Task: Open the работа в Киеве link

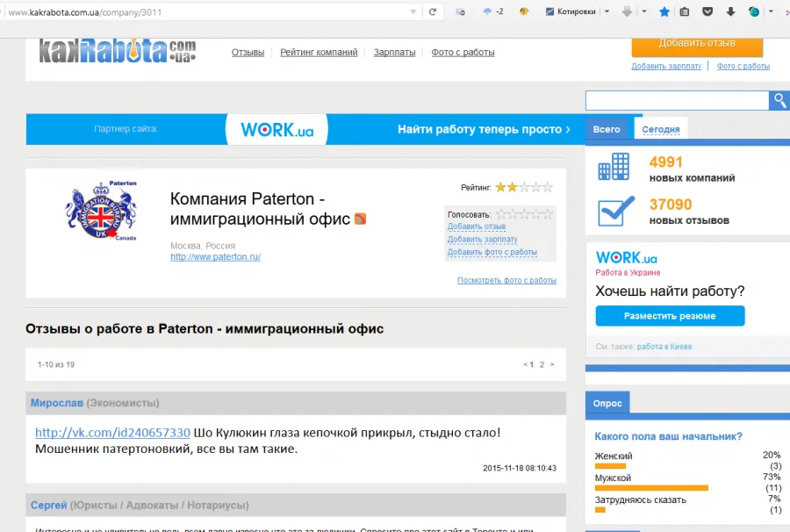Action: (664, 347)
